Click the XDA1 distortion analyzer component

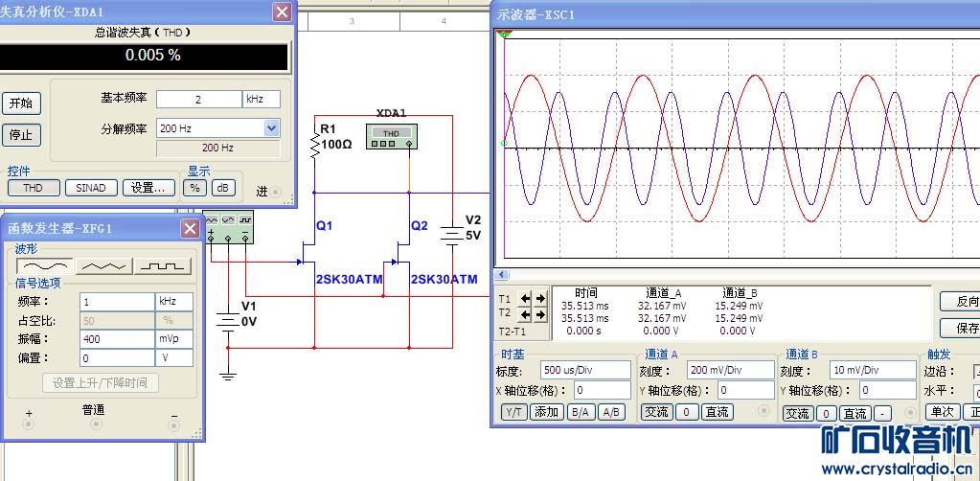click(x=391, y=137)
